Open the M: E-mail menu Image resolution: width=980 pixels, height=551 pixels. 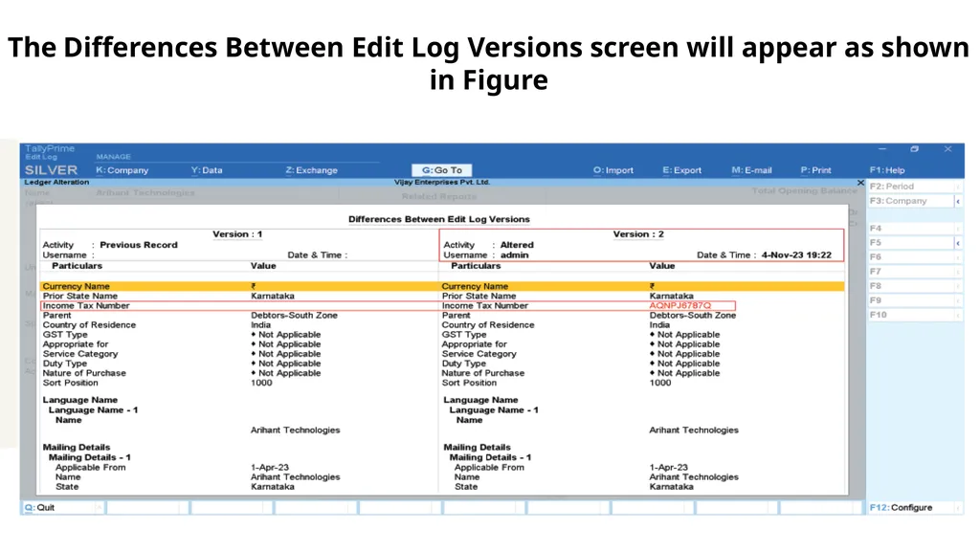(x=751, y=170)
